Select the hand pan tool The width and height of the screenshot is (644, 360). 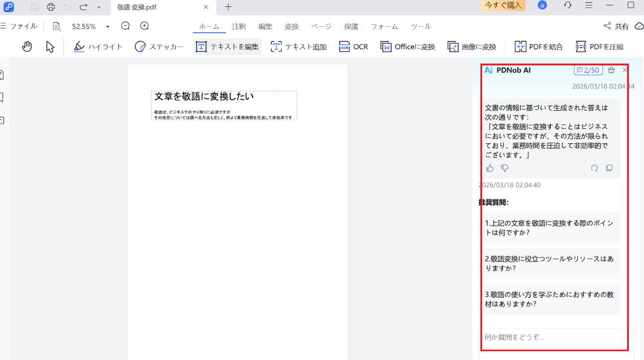coord(27,47)
